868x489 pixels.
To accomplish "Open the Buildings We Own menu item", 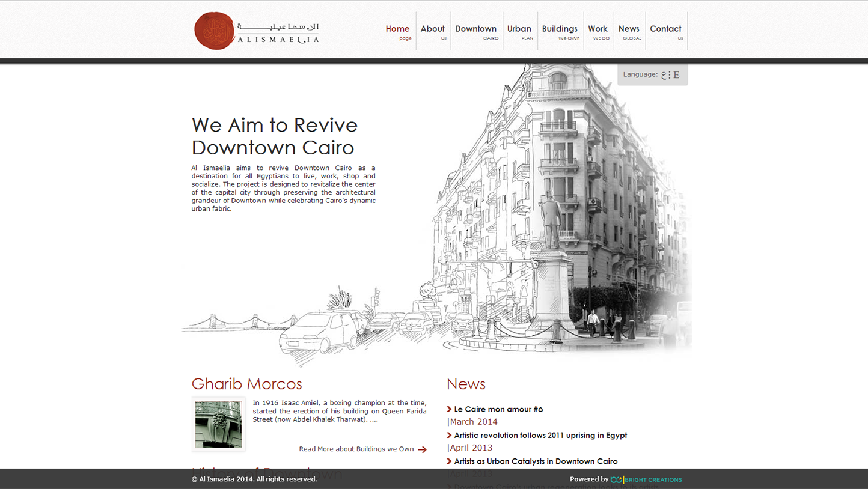I will click(x=559, y=31).
